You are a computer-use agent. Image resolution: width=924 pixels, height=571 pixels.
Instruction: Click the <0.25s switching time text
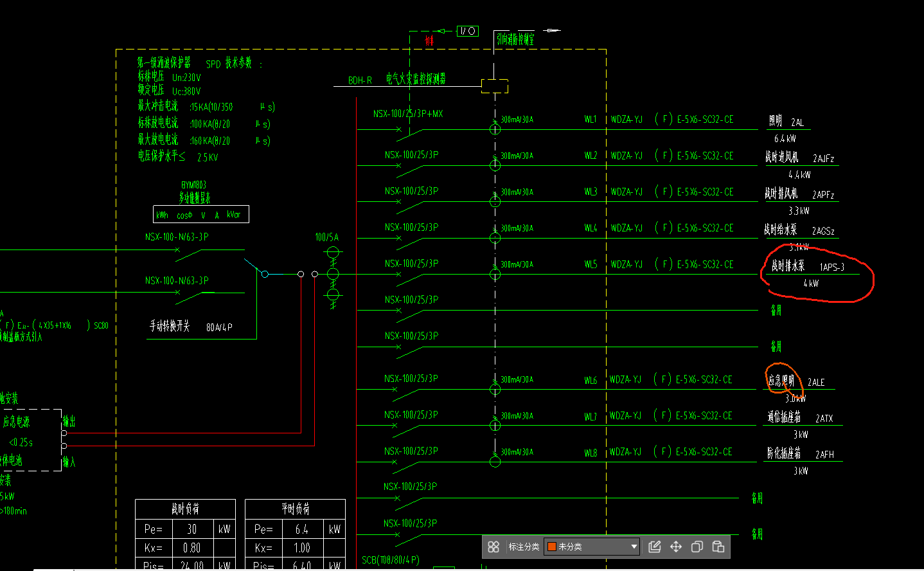[x=21, y=442]
